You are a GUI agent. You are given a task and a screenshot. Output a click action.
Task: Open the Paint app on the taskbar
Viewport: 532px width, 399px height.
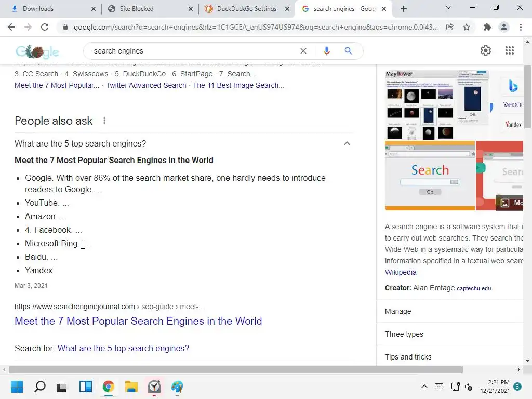click(x=177, y=387)
